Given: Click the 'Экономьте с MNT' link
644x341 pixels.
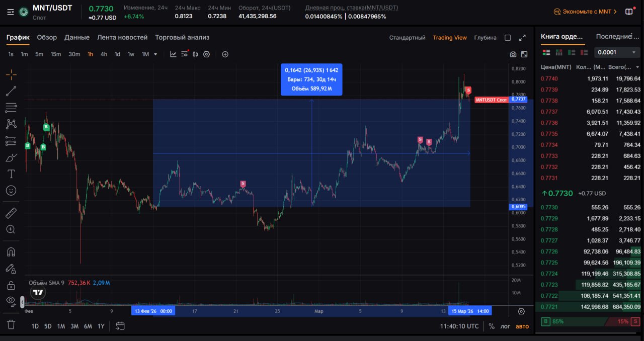Looking at the screenshot, I should [585, 12].
